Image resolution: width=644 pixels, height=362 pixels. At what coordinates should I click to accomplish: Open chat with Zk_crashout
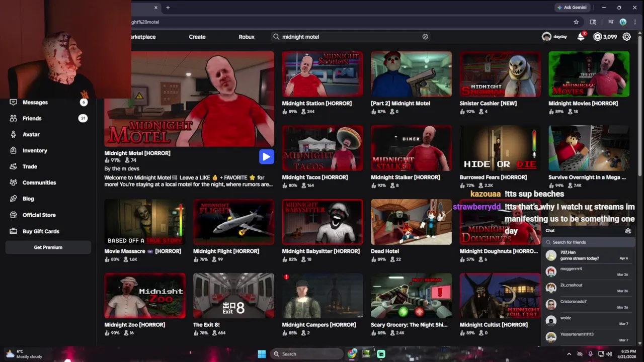coord(587,288)
